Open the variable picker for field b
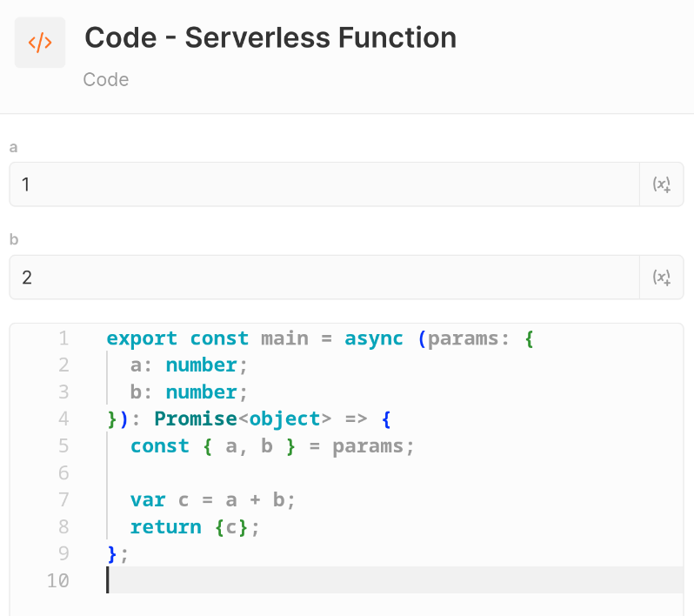The width and height of the screenshot is (694, 616). coord(662,278)
